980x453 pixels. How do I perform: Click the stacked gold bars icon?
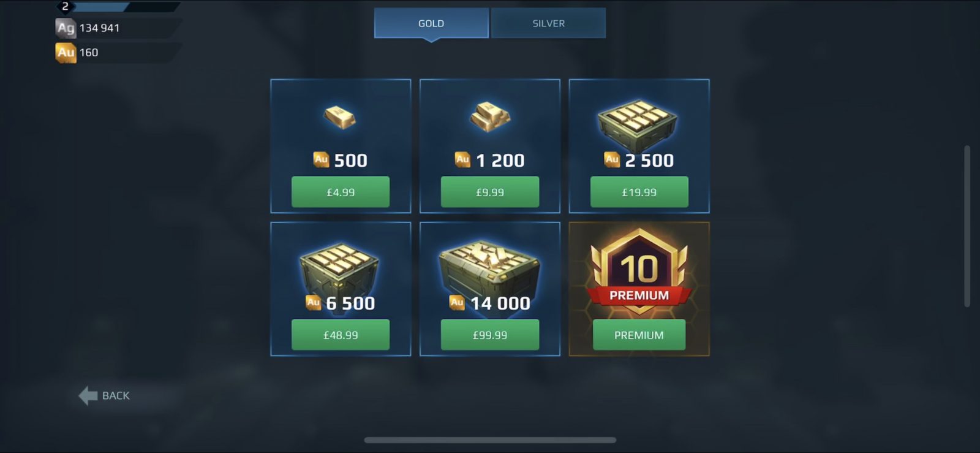click(x=489, y=116)
